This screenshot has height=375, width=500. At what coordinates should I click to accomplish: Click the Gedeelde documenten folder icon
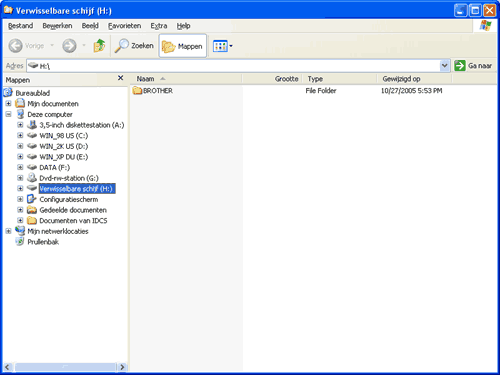[32, 210]
